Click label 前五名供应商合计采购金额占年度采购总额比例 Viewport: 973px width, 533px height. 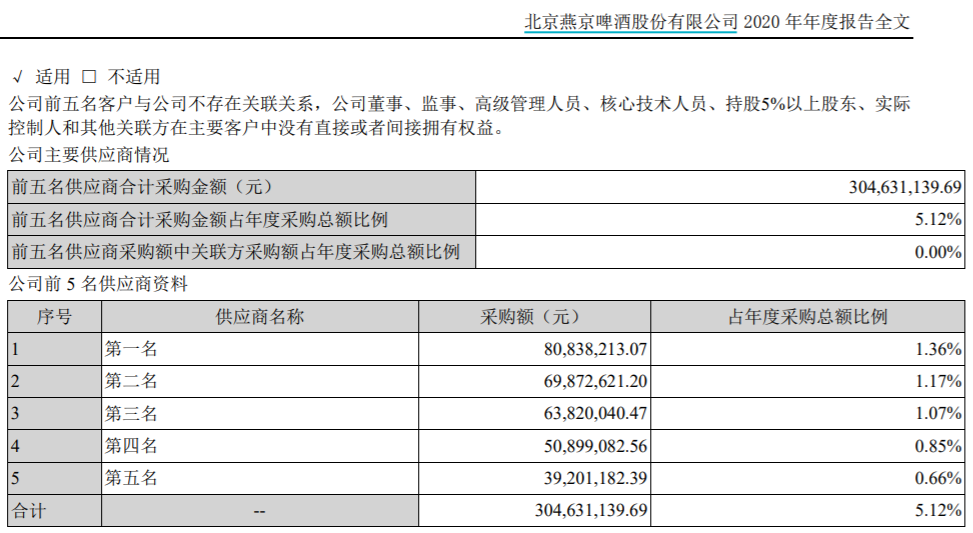click(x=199, y=219)
